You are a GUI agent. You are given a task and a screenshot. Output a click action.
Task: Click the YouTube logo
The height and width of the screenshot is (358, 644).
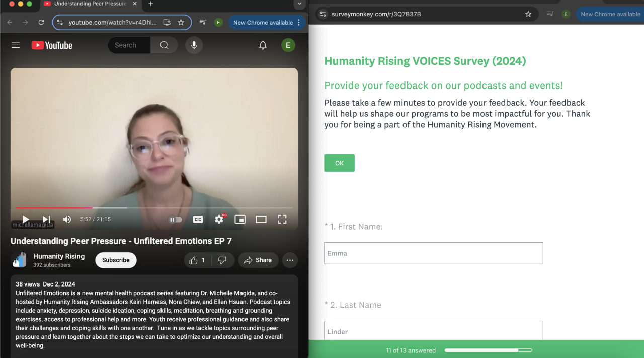pyautogui.click(x=52, y=45)
